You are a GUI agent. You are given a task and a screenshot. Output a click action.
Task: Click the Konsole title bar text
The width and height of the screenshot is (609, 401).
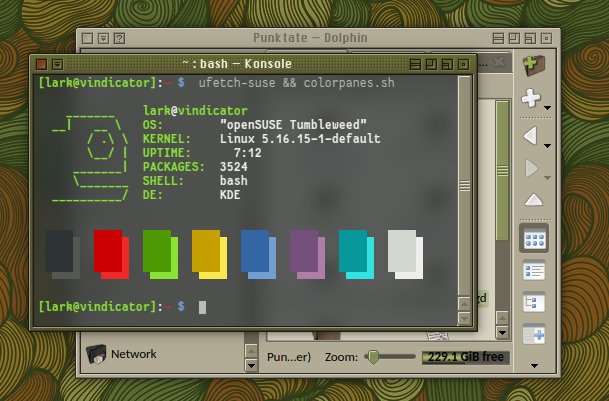tap(237, 64)
